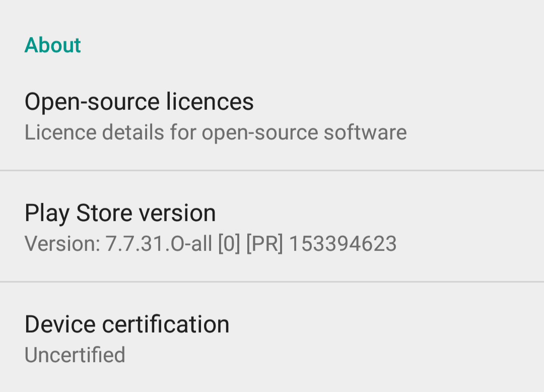Screen dimensions: 544x392
Task: Click the 'Play Store' words in title
Action: [x=79, y=213]
